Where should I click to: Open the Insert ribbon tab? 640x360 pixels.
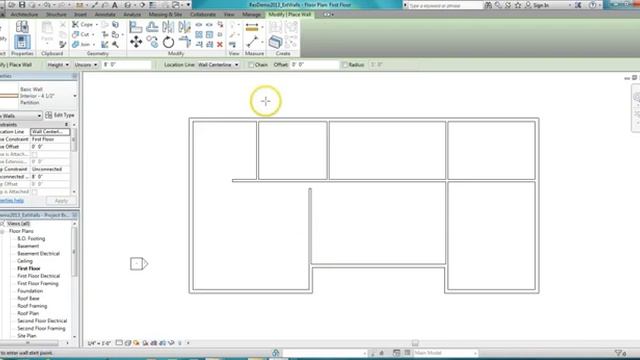point(80,14)
